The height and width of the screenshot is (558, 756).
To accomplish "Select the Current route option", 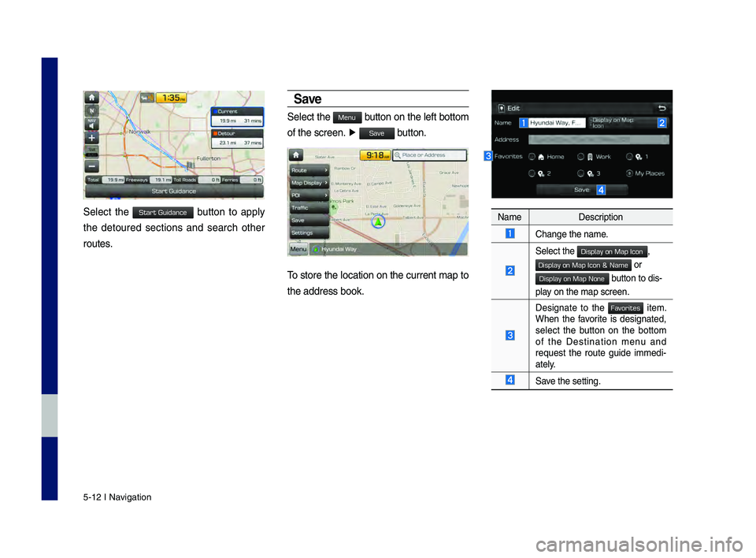I will click(237, 117).
